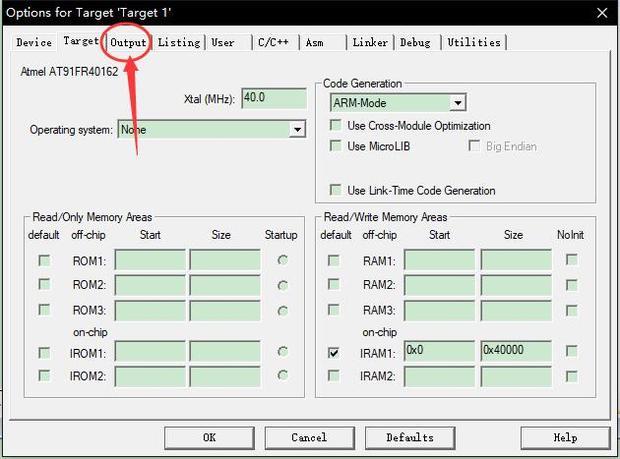Open the Device tab
620x459 pixels.
(34, 43)
